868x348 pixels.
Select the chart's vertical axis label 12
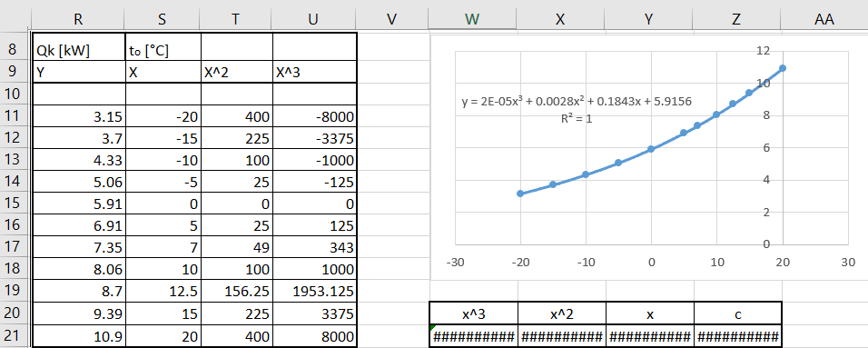[763, 51]
